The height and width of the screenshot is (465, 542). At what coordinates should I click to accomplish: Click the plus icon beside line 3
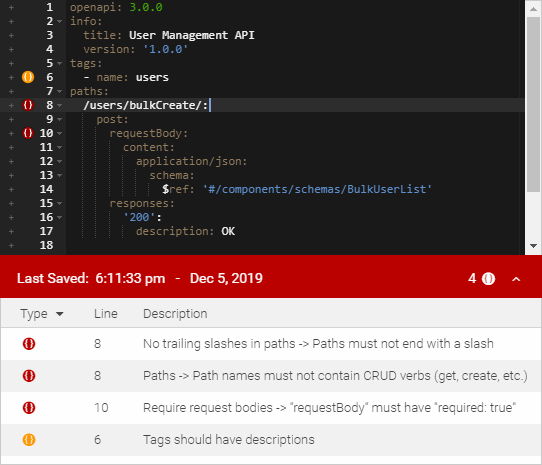[11, 35]
